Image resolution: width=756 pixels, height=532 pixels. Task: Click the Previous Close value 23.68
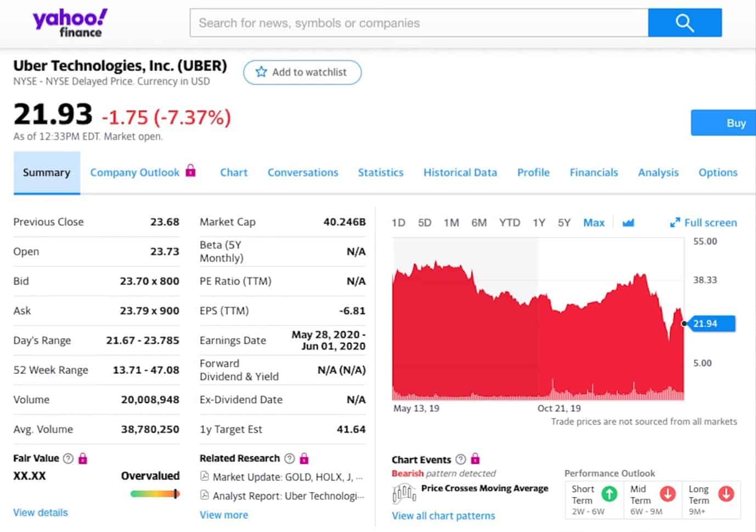point(165,222)
